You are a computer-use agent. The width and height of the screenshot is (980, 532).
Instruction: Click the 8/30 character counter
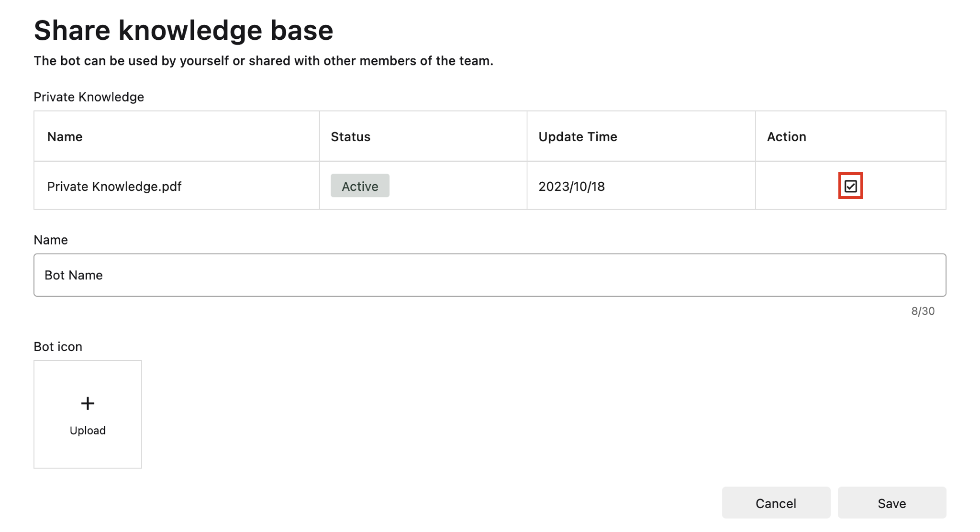click(923, 311)
